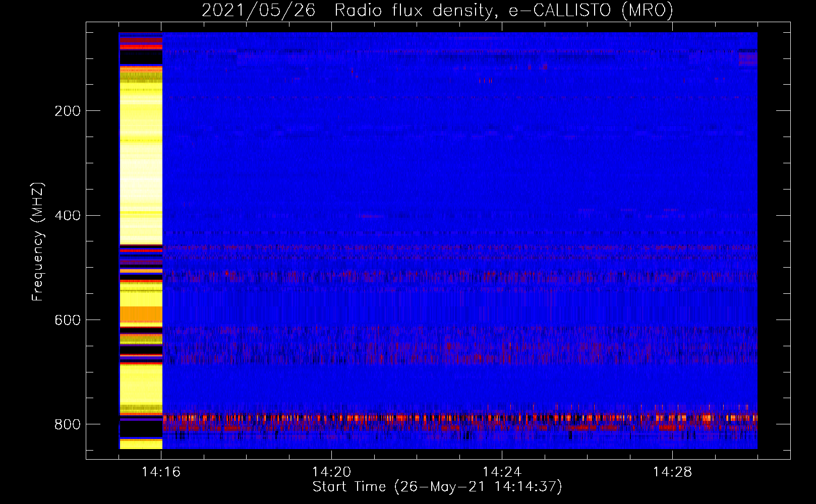Click the 200 MHz frequency label

(67, 111)
